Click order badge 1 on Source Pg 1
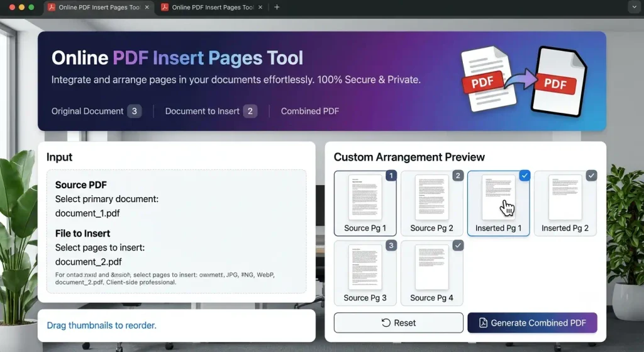 391,176
